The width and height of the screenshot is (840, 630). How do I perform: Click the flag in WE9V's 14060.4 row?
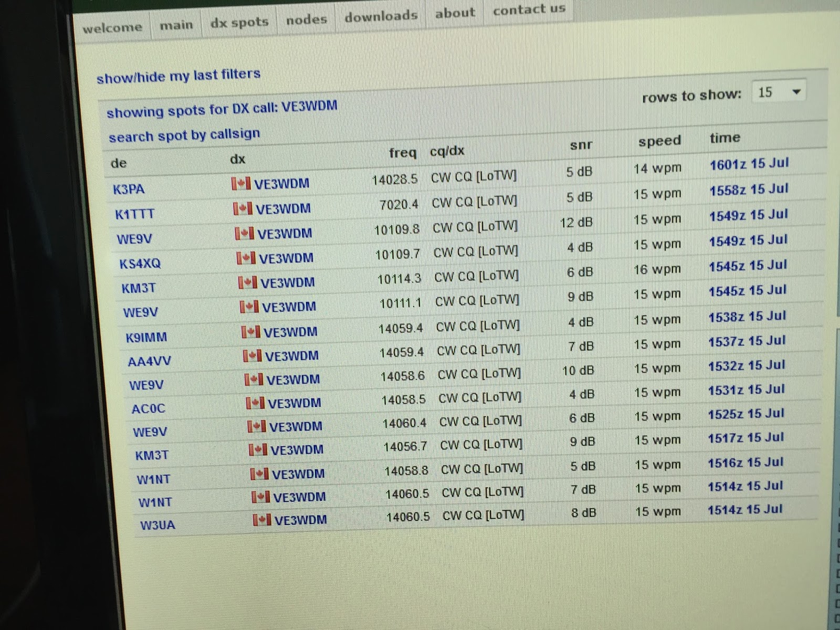pos(256,426)
